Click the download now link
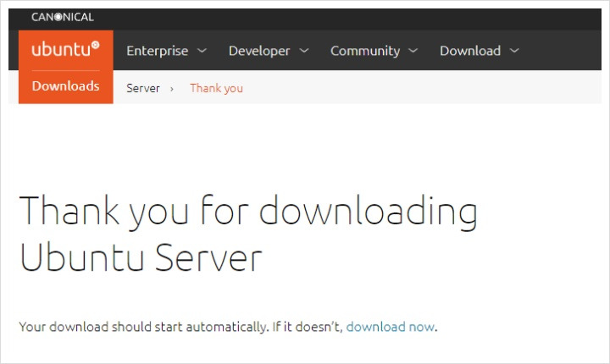Screen dimensions: 610x364 coord(391,327)
